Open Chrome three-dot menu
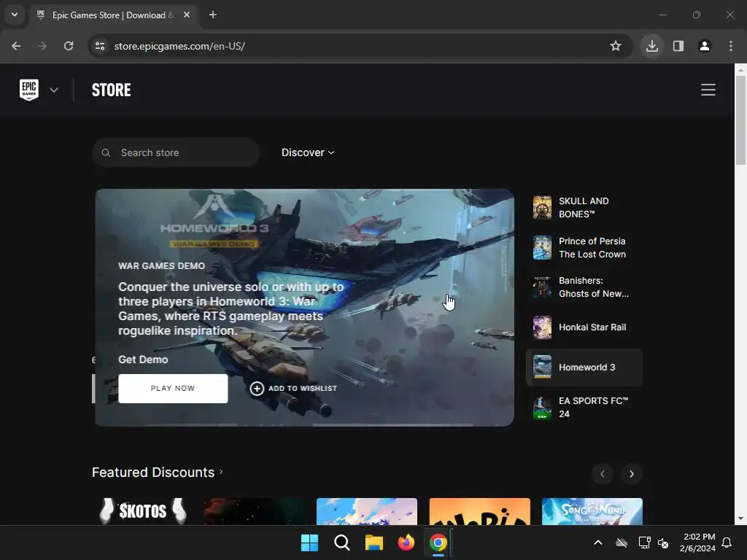Screen dimensions: 747x560 click(731, 46)
